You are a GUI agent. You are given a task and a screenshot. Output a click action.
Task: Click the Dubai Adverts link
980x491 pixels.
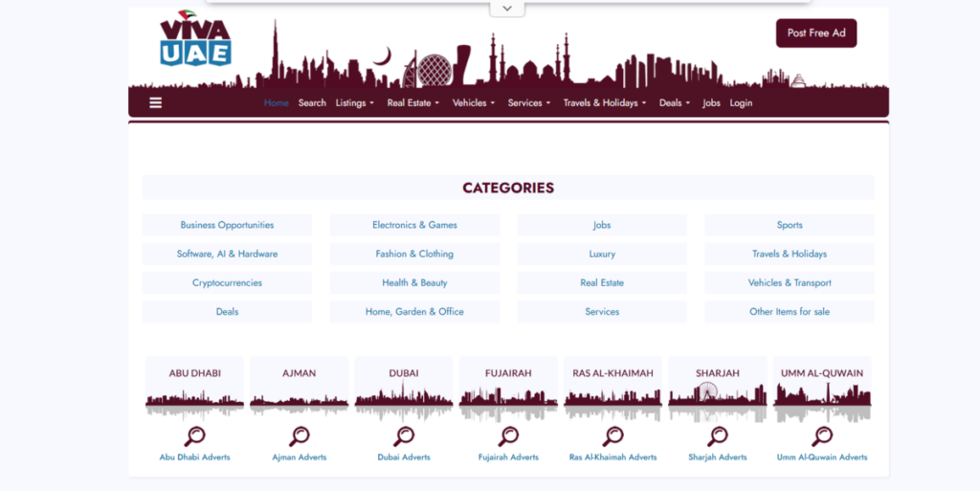(404, 458)
